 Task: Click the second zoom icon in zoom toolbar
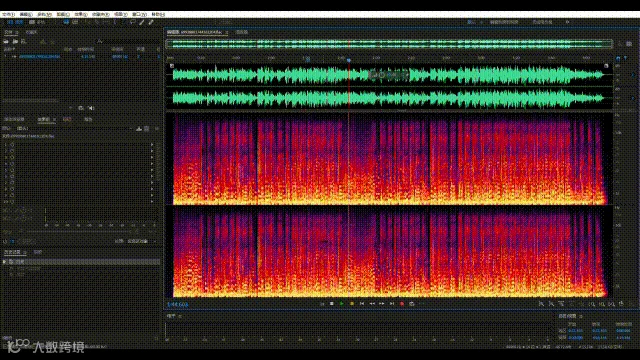pyautogui.click(x=551, y=304)
